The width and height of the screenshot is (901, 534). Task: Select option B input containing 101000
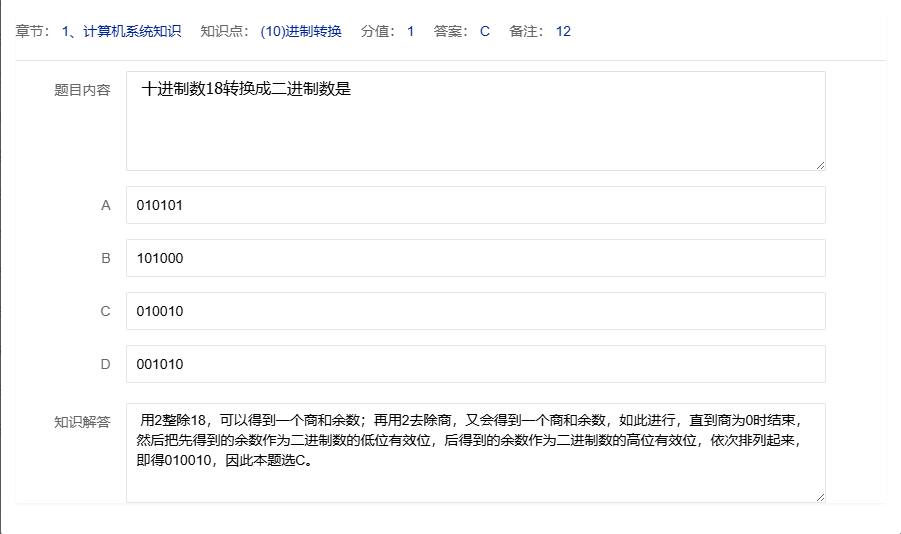(x=475, y=258)
